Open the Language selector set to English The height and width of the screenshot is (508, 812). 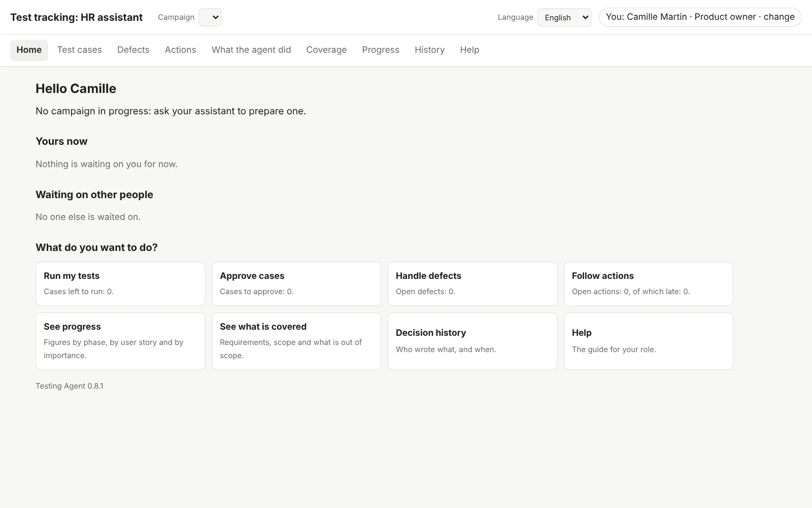tap(564, 17)
